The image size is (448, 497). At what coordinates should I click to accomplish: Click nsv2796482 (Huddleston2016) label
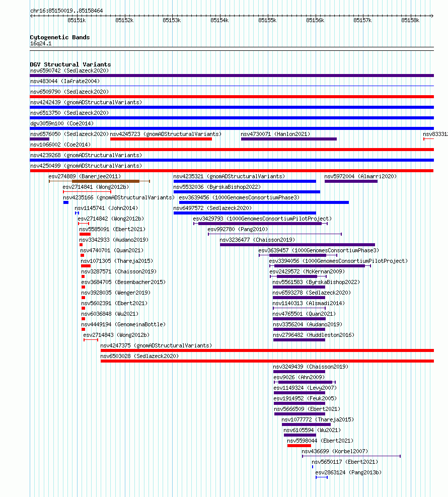tap(314, 335)
